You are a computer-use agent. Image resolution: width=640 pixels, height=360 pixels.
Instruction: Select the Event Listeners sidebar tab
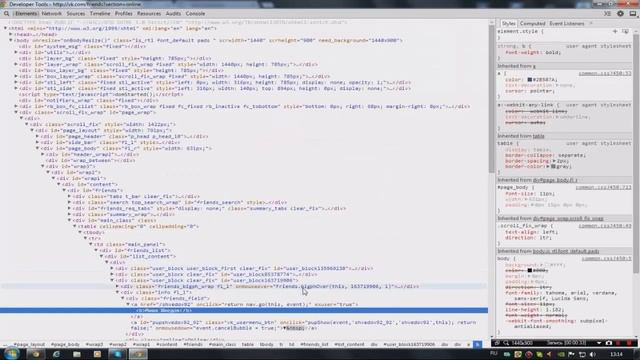coord(567,24)
